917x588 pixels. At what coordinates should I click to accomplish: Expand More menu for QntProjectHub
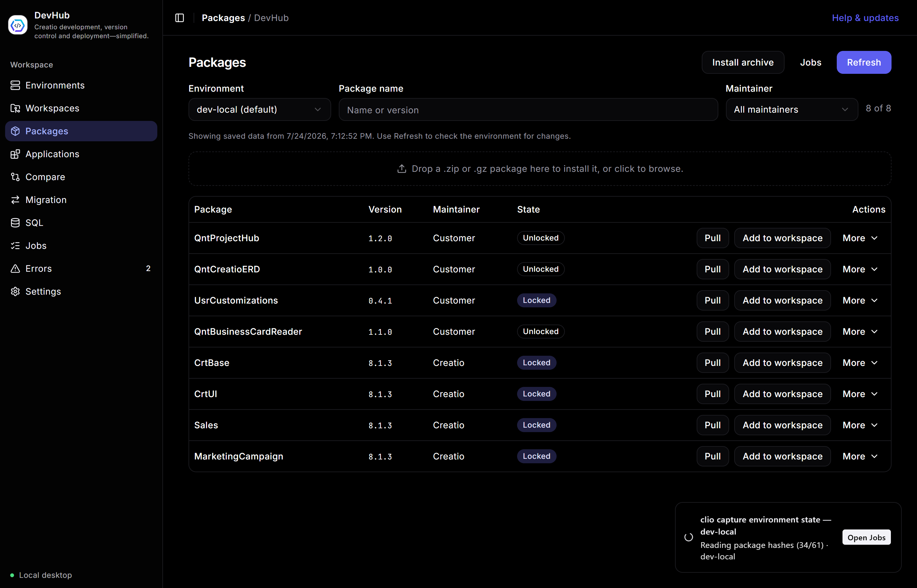pos(860,238)
